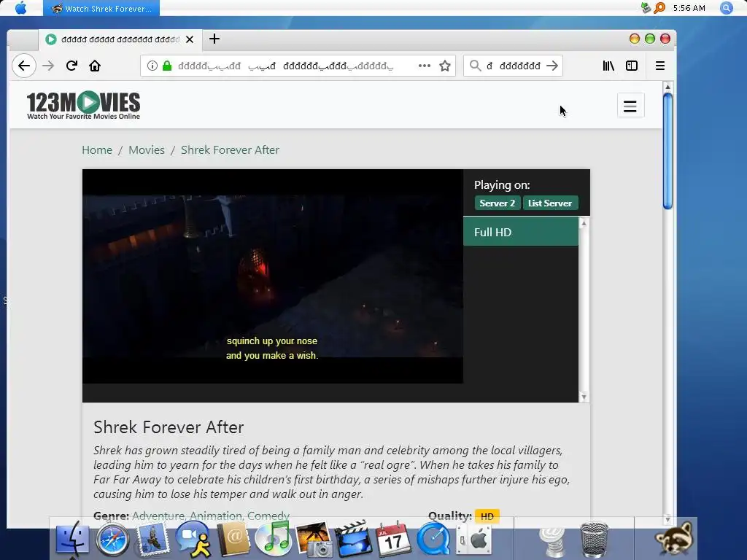The height and width of the screenshot is (560, 747).
Task: Click the server list scroll down arrow
Action: pos(584,397)
